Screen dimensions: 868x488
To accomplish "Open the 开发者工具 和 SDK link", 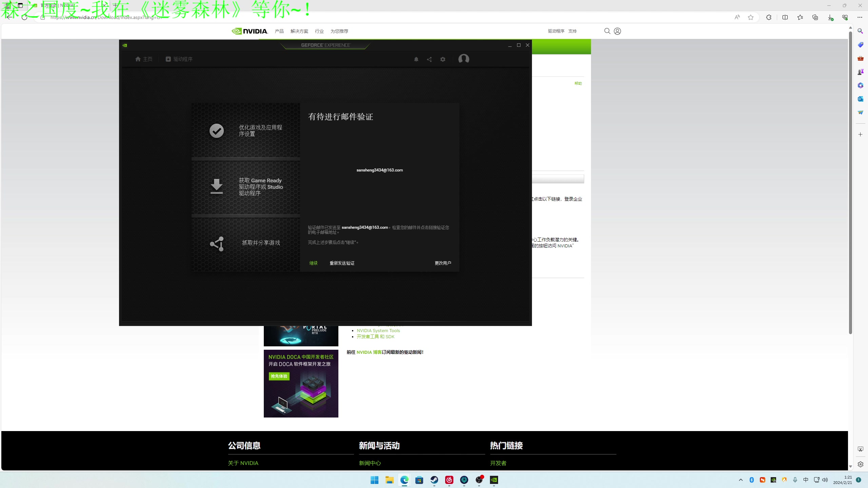I will coord(375,337).
